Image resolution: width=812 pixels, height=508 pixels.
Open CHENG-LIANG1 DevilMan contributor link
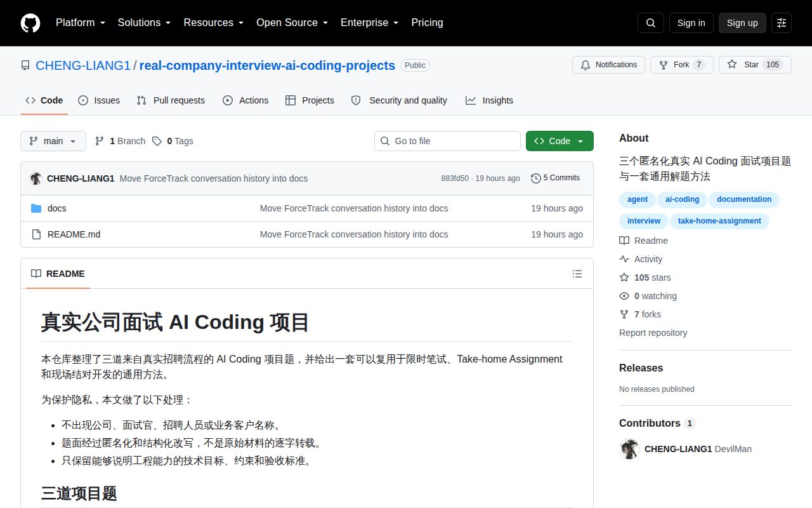pos(698,449)
